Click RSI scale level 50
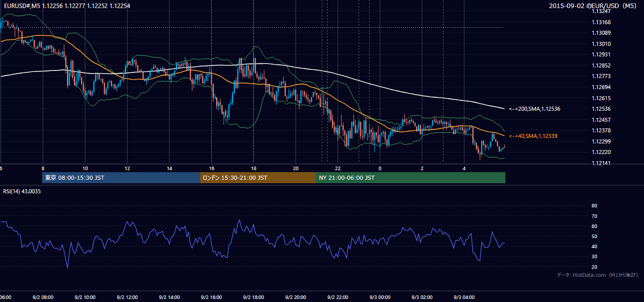Image resolution: width=644 pixels, height=302 pixels. (594, 236)
